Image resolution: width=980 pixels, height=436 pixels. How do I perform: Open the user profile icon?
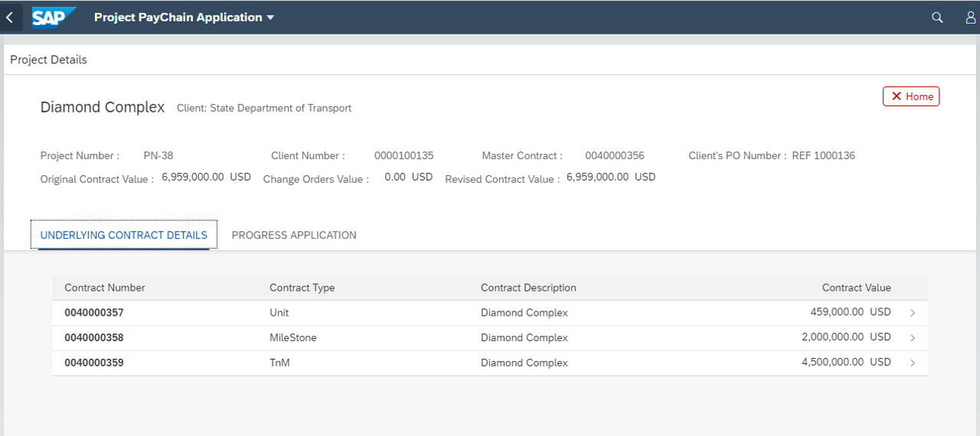(x=970, y=18)
